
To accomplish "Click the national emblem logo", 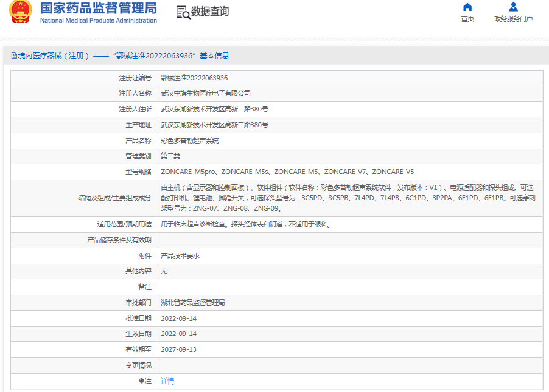I will coord(21,12).
